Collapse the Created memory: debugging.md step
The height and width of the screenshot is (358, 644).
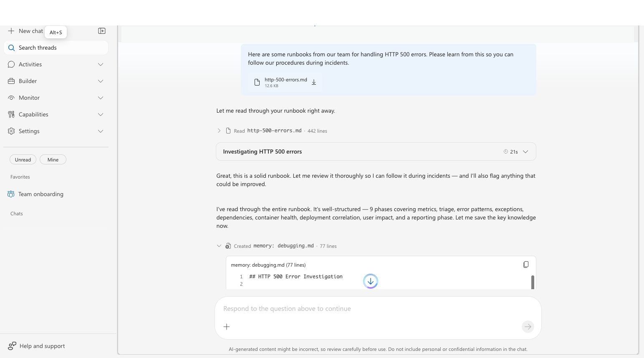pos(219,246)
